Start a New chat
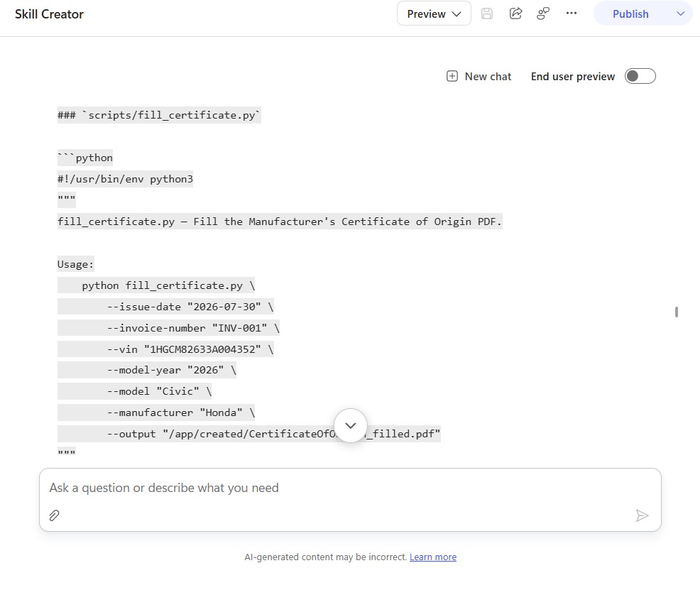Image resolution: width=700 pixels, height=590 pixels. (479, 76)
